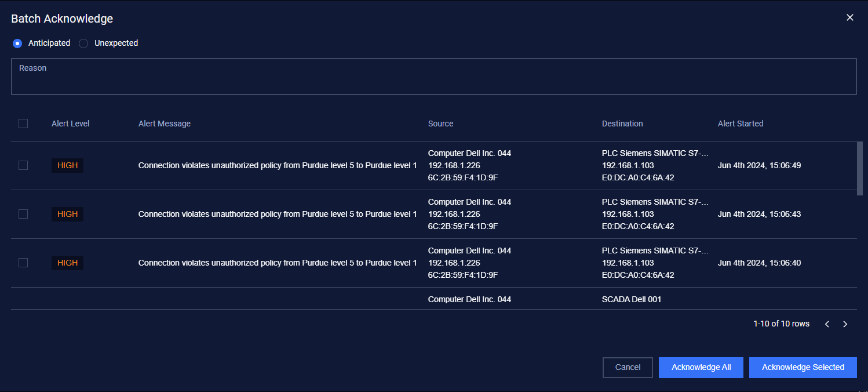Click the alert message of the 15:06:40 row
Viewport: 868px width, 392px height.
point(278,263)
